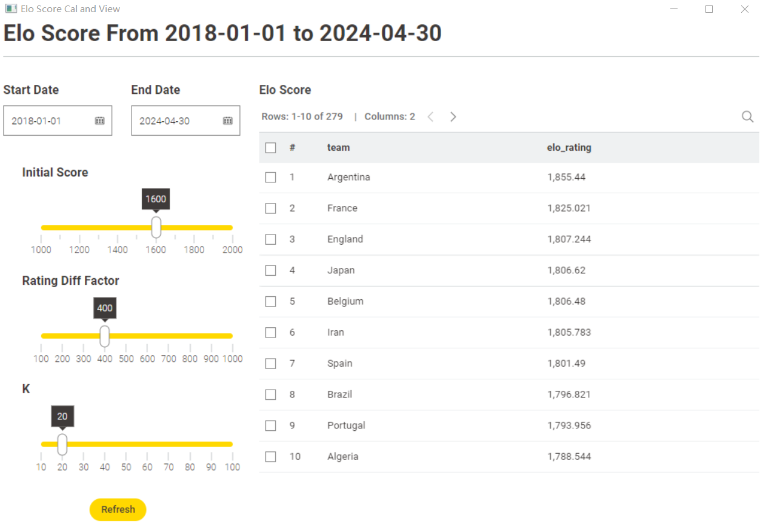This screenshot has width=760, height=532.
Task: Tick the Algeria row checkbox
Action: coord(271,456)
